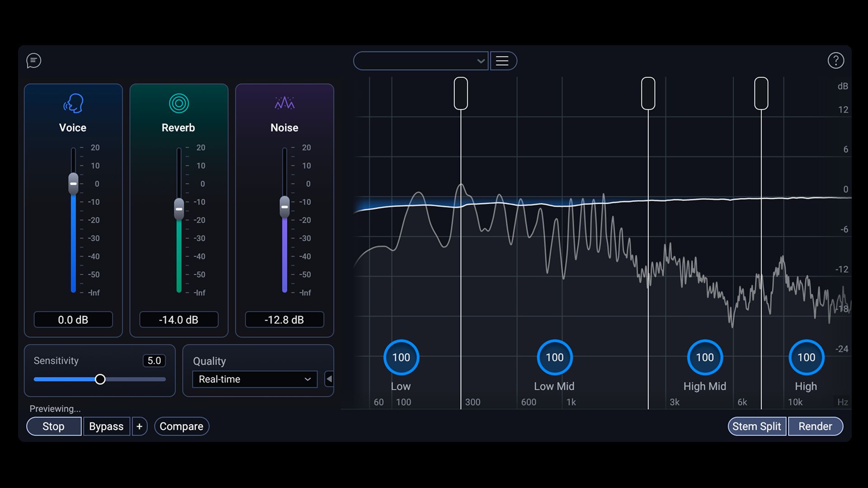Click the Noise waveform icon

(x=284, y=103)
